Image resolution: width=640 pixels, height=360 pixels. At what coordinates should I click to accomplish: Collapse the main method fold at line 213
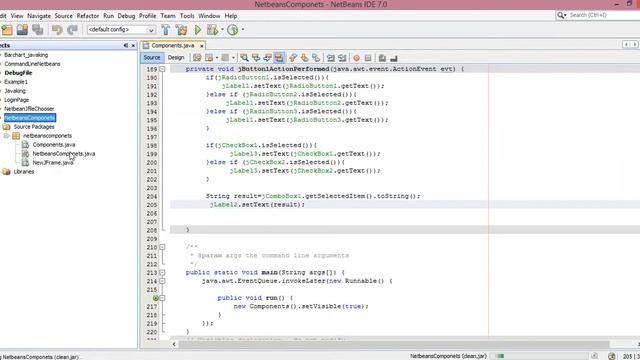click(162, 272)
